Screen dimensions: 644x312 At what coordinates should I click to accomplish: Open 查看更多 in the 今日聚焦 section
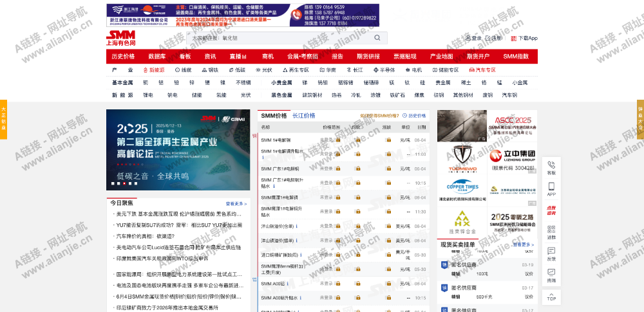[x=236, y=204]
